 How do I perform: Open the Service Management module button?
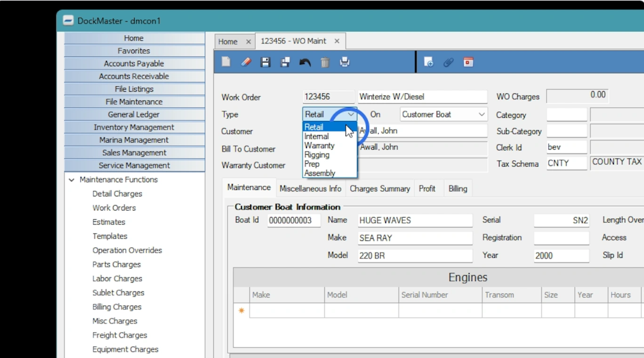pyautogui.click(x=134, y=165)
